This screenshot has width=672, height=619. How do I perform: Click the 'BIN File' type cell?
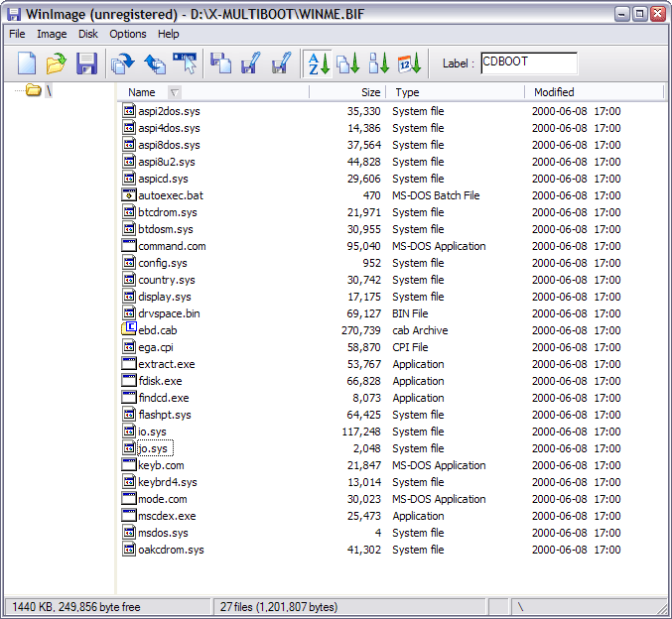(410, 313)
